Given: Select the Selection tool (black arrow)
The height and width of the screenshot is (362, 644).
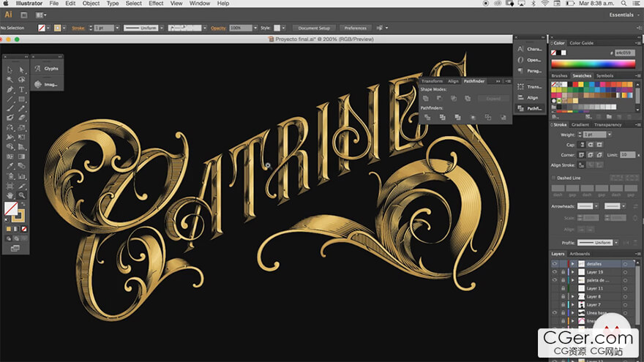Looking at the screenshot, I should (x=10, y=70).
